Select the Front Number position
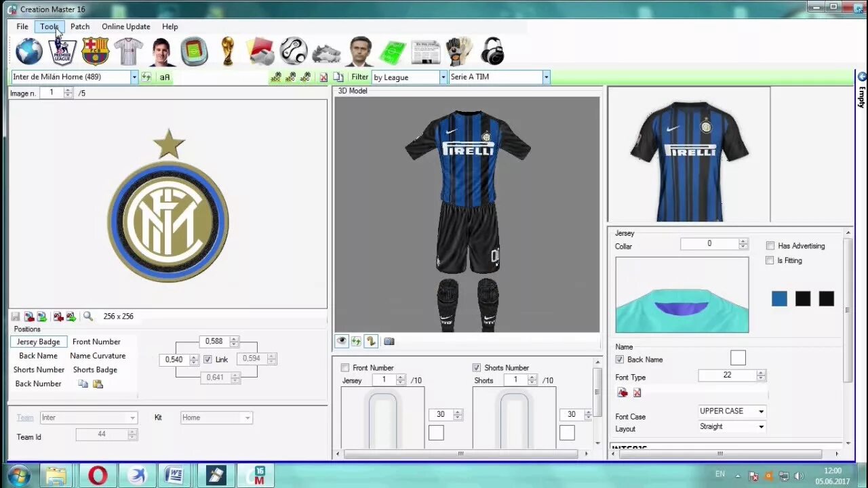Viewport: 868px width, 488px height. point(96,342)
